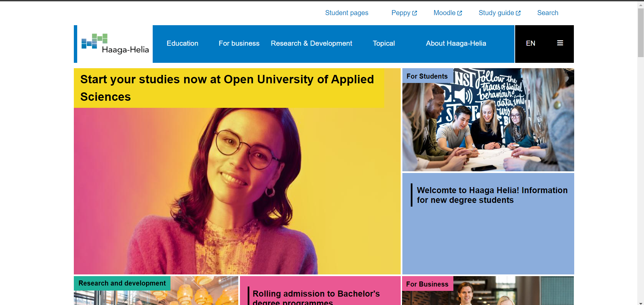The height and width of the screenshot is (305, 644).
Task: Go to Student pages link
Action: (346, 13)
